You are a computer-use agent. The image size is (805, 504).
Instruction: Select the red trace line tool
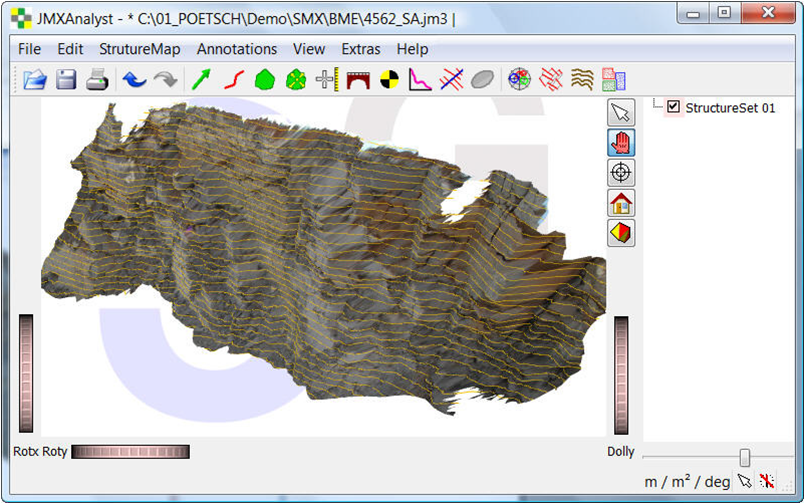tap(233, 79)
